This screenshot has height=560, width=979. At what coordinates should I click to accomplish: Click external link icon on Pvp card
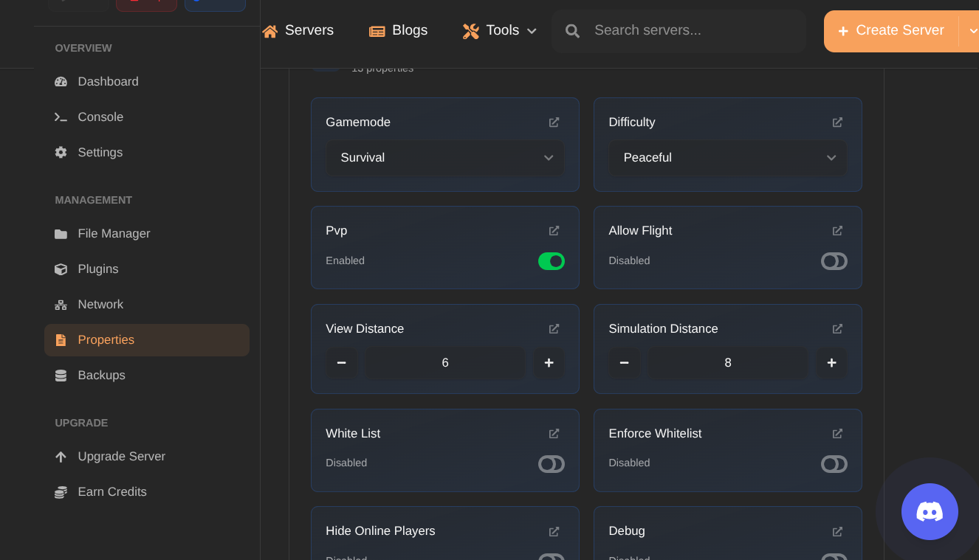pyautogui.click(x=554, y=231)
